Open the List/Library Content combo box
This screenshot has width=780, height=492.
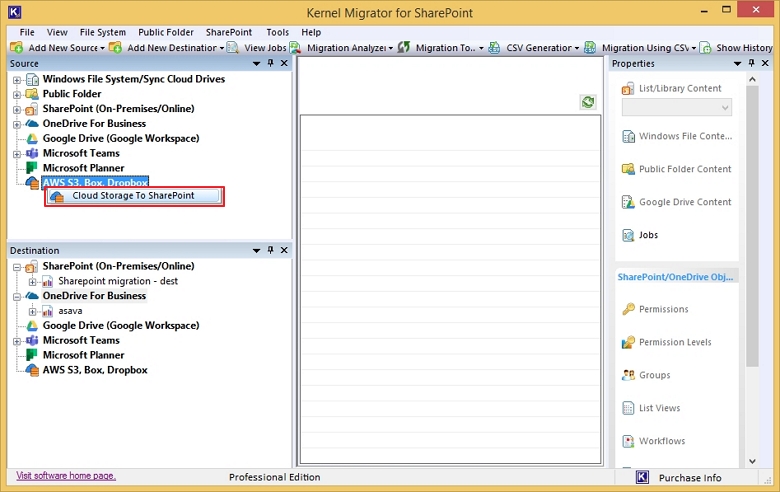click(x=677, y=107)
